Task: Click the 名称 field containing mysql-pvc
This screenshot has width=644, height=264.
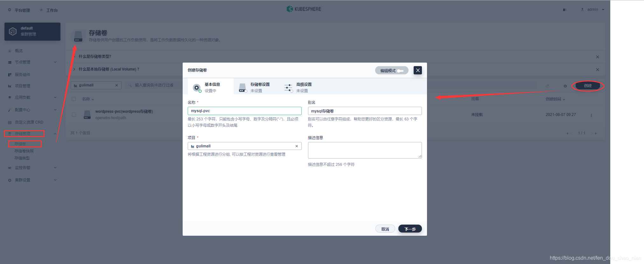Action: pos(244,111)
